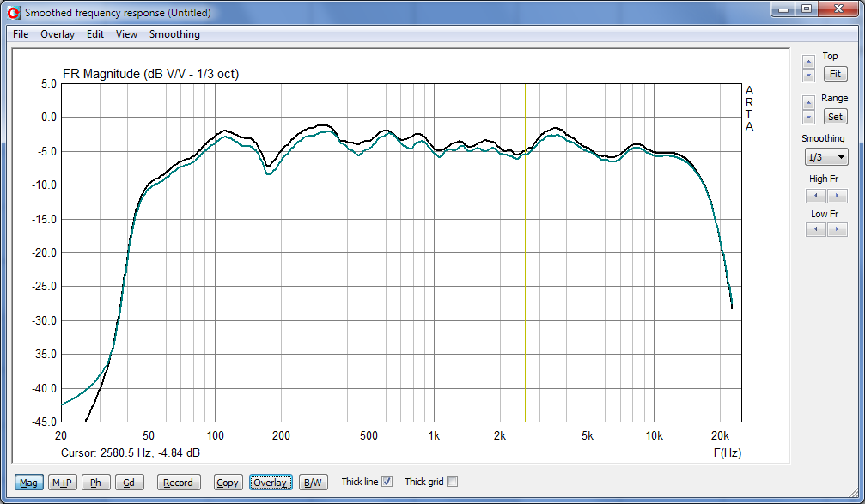Click the ARTA application icon in title bar
Screen dimensions: 865x504
click(14, 12)
